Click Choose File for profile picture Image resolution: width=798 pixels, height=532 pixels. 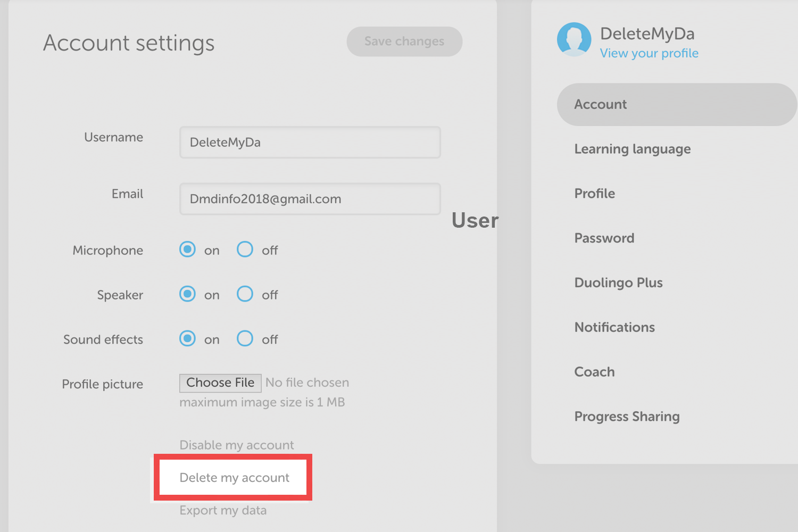click(220, 383)
